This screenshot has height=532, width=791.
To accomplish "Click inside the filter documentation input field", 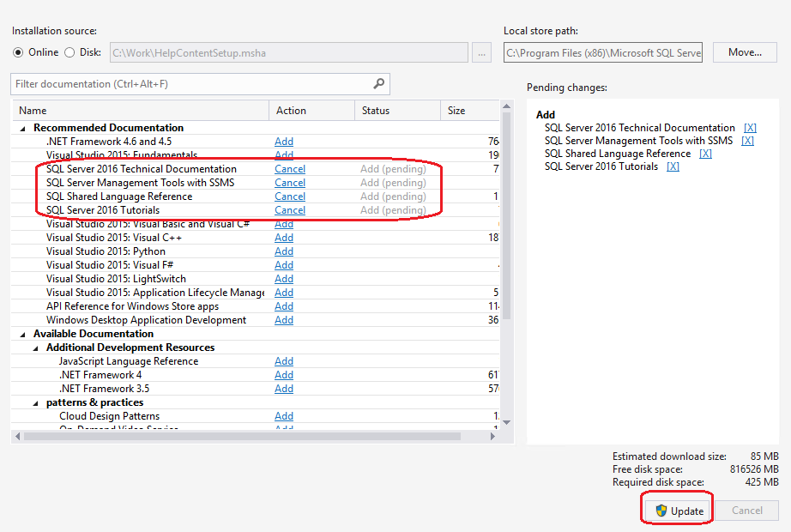I will pyautogui.click(x=172, y=84).
